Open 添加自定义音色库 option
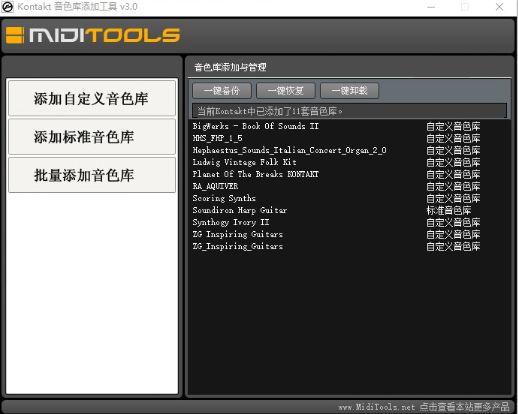The image size is (518, 414). click(92, 98)
